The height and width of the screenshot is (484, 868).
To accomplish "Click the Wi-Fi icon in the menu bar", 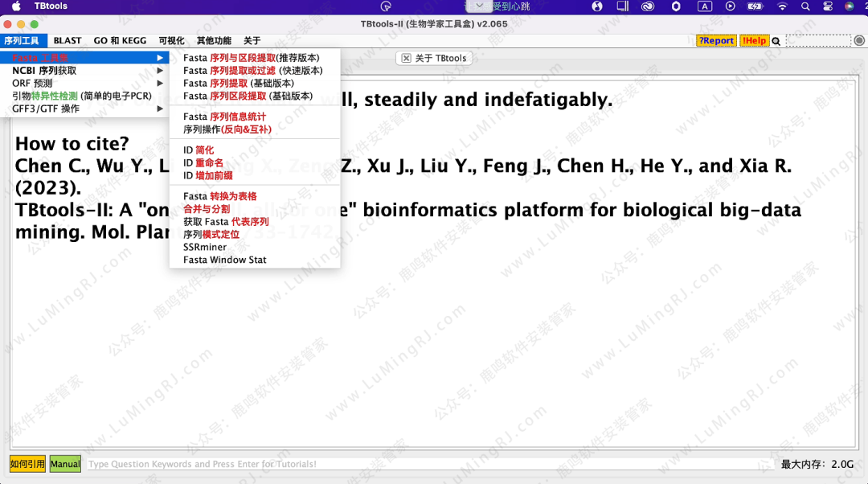I will [x=781, y=6].
